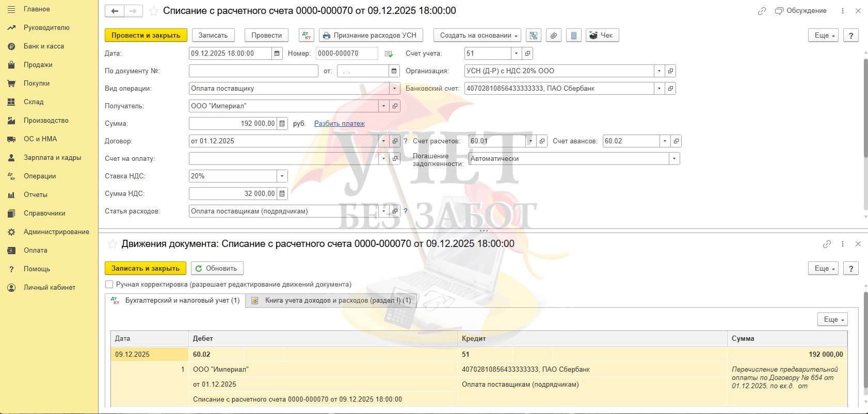Open the Получатель dropdown list
868x414 pixels.
coord(383,106)
